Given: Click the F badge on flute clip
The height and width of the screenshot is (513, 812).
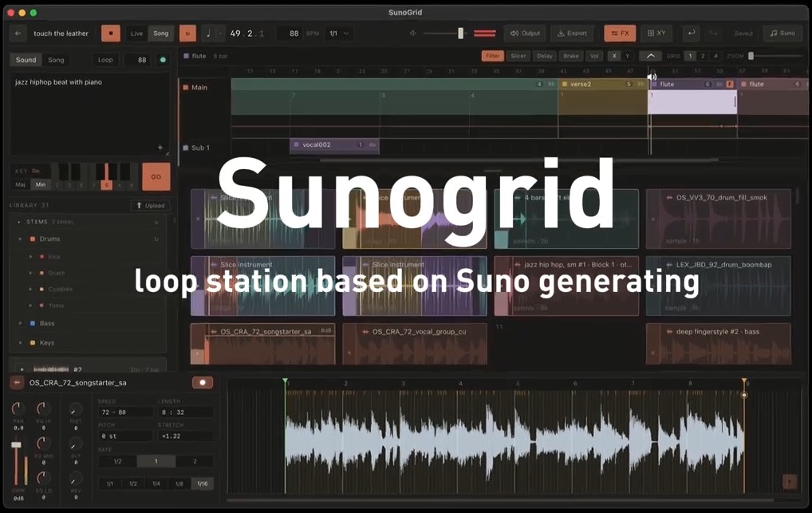Looking at the screenshot, I should coord(730,84).
